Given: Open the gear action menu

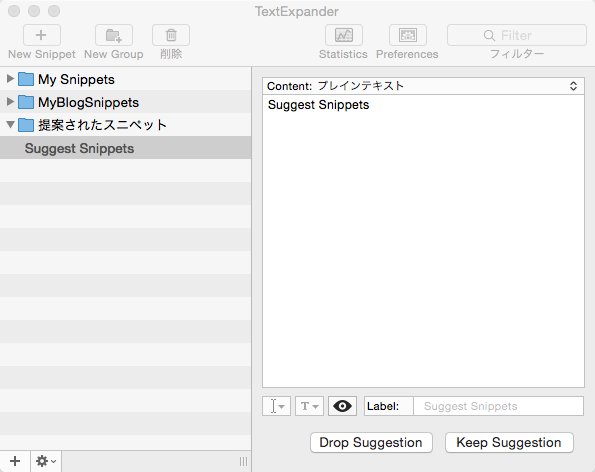Looking at the screenshot, I should pos(46,461).
